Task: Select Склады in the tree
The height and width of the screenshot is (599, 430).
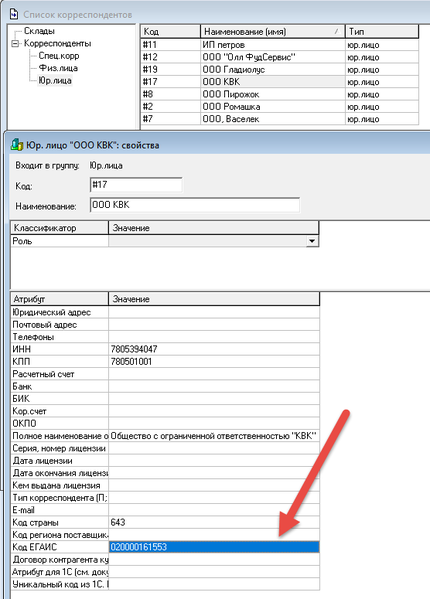Action: click(39, 31)
